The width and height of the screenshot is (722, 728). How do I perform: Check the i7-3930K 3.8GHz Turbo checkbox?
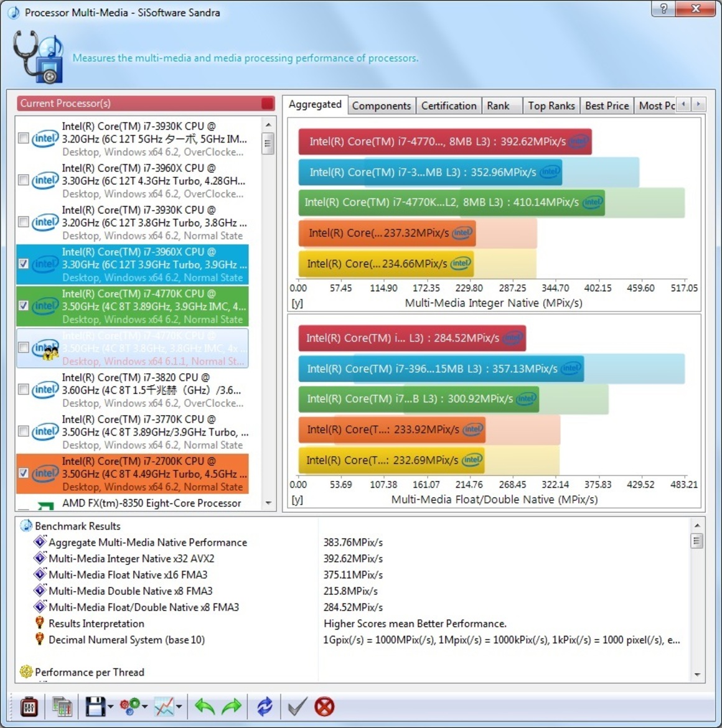coord(23,222)
